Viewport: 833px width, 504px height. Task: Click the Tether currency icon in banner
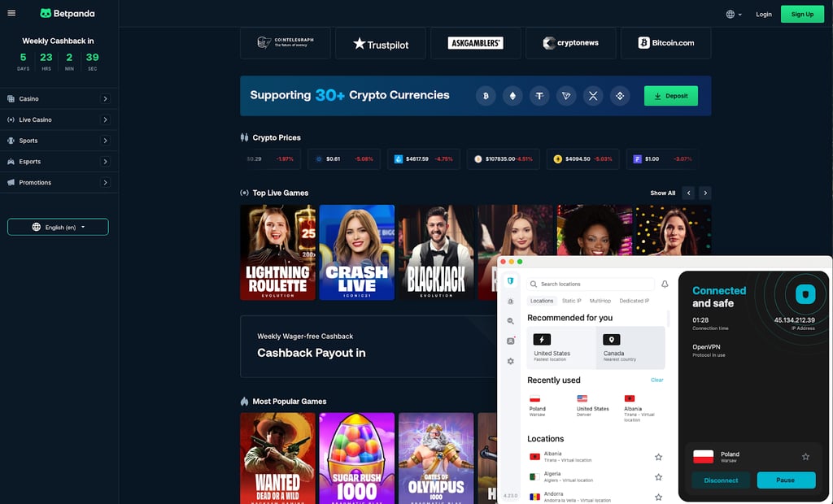tap(539, 96)
